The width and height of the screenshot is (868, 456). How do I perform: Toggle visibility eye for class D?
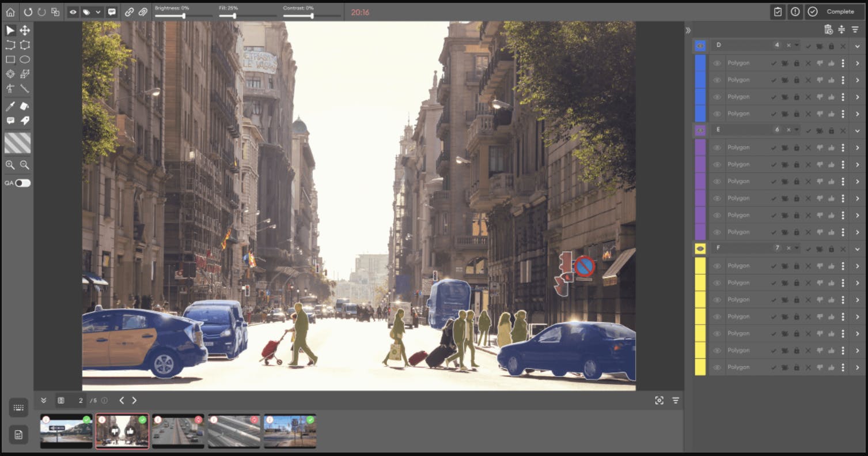(x=700, y=46)
